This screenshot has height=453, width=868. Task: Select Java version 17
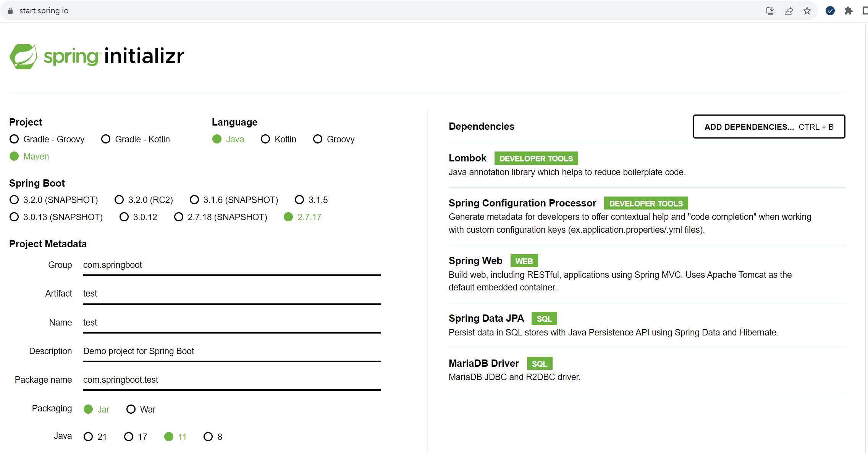tap(129, 437)
